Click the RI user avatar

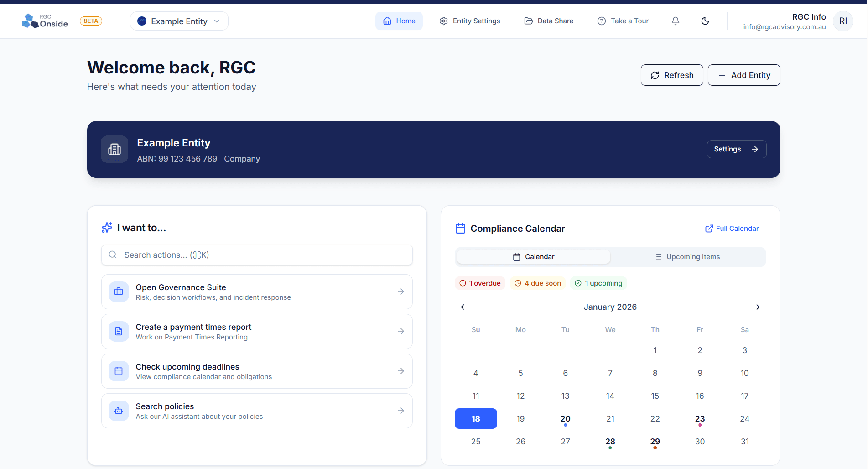tap(842, 21)
